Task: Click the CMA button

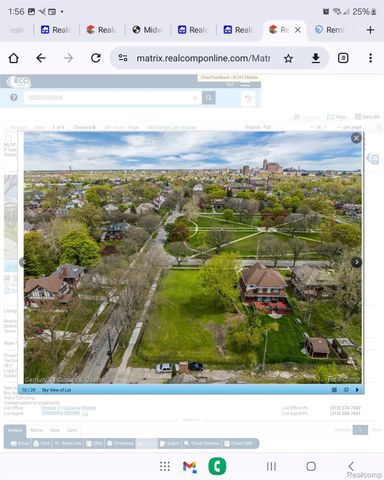Action: (94, 444)
